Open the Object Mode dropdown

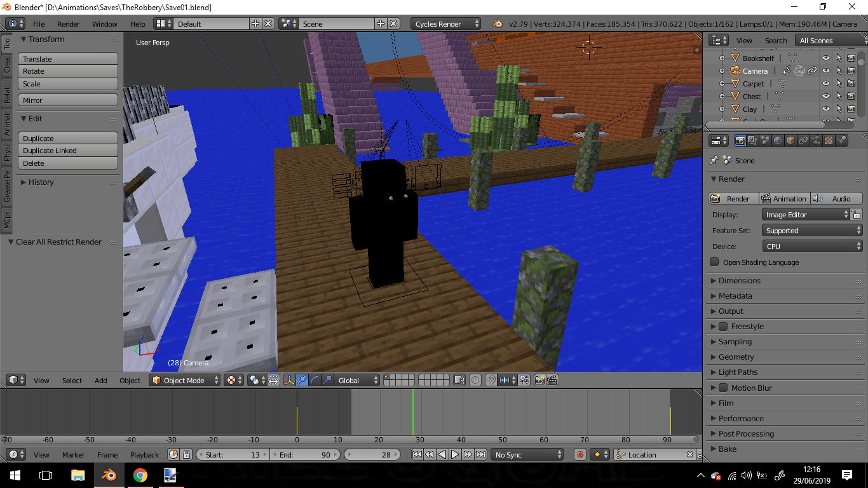(x=185, y=381)
